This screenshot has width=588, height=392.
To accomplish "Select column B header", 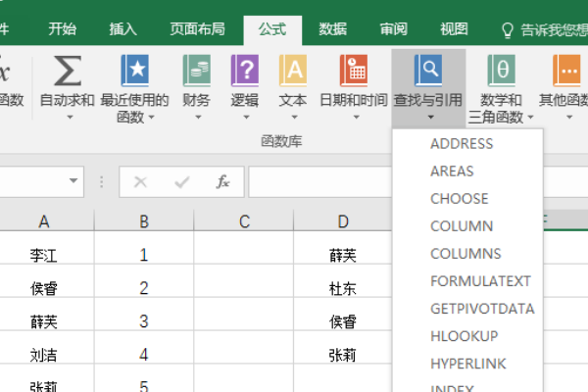I will [144, 221].
